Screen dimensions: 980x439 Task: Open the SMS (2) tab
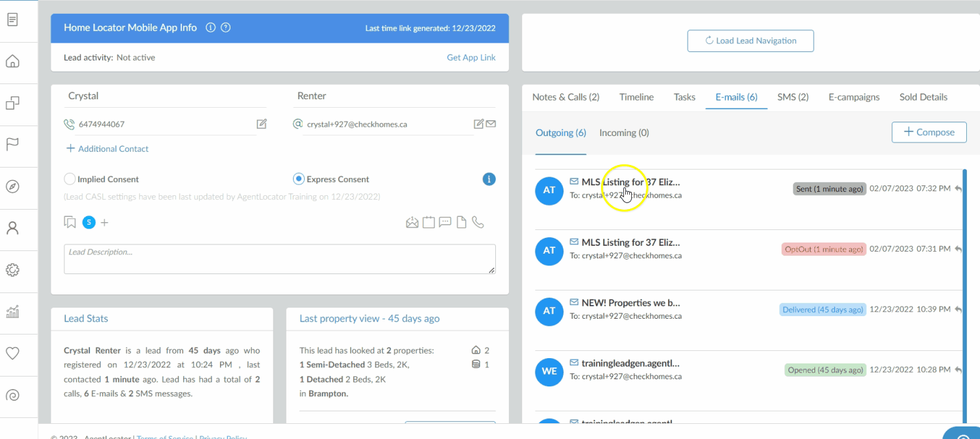pyautogui.click(x=793, y=97)
